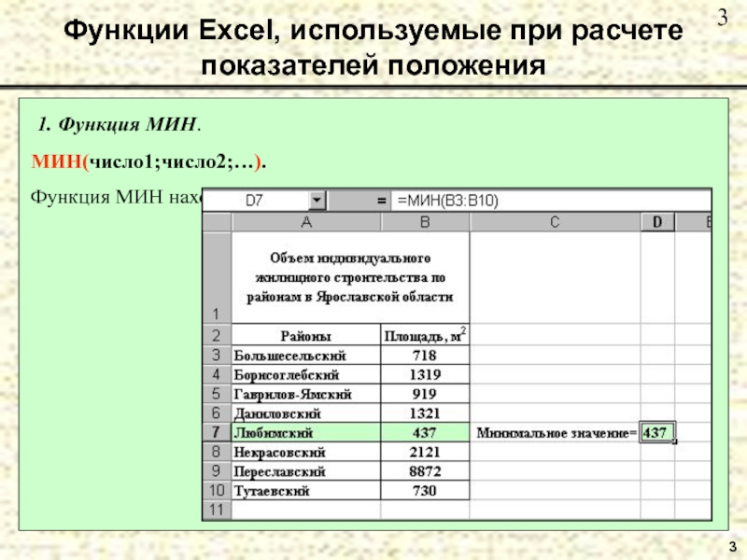
Task: Select row 10 header
Action: pyautogui.click(x=217, y=490)
